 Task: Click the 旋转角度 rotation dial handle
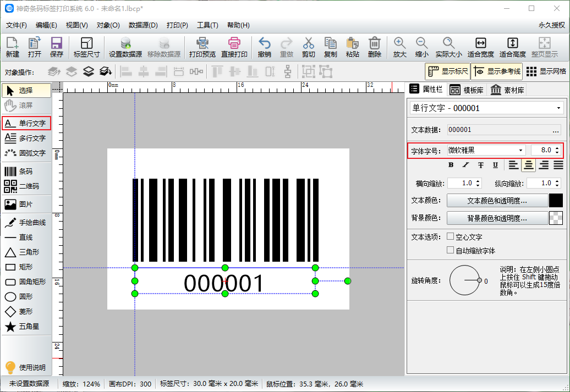click(x=479, y=280)
